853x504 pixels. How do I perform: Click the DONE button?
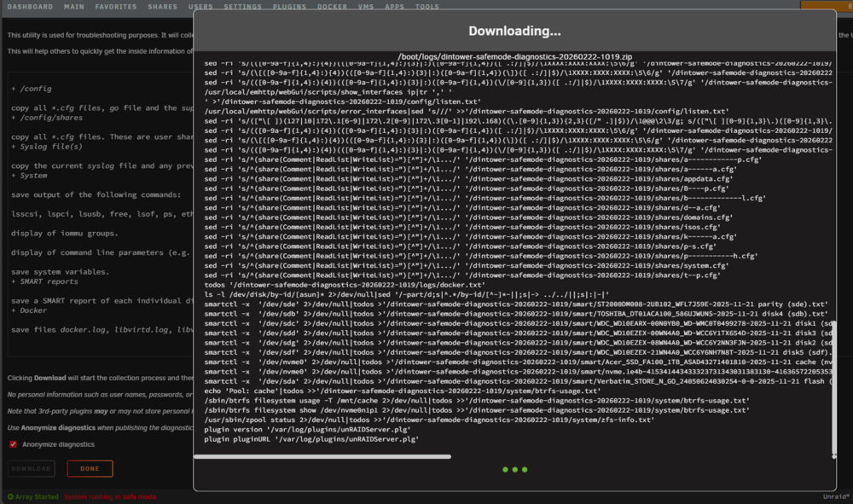pos(90,469)
